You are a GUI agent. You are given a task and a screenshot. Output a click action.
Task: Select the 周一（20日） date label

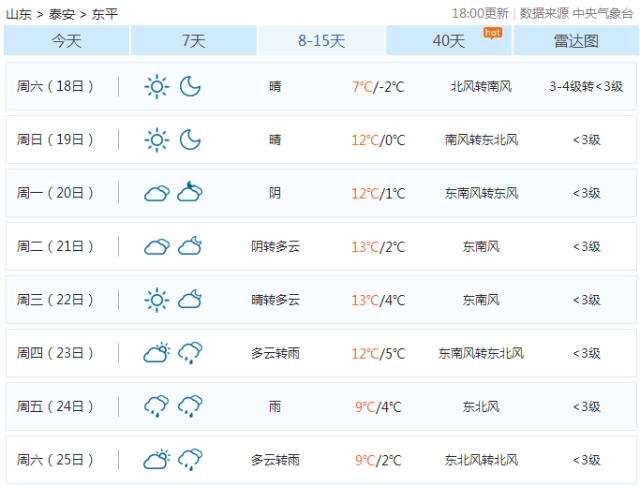[x=55, y=193]
